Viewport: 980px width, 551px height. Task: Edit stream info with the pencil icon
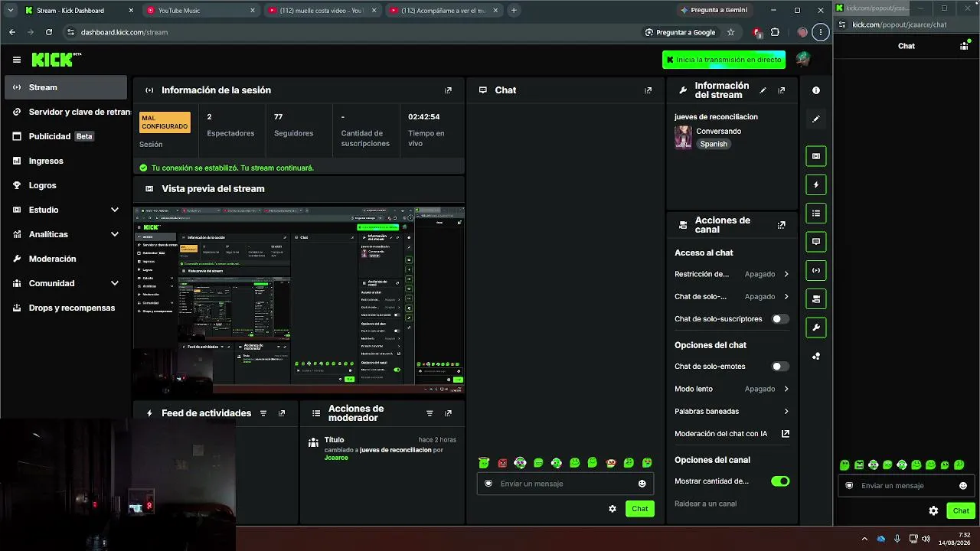point(763,90)
